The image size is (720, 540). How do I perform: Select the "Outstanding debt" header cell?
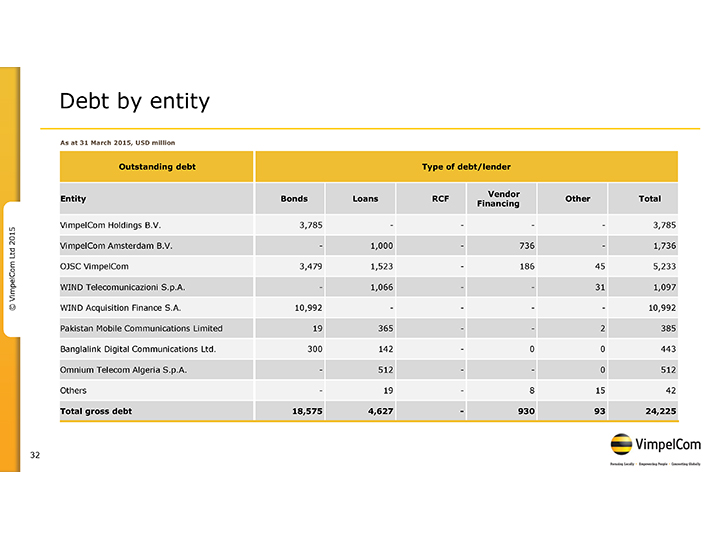(157, 166)
